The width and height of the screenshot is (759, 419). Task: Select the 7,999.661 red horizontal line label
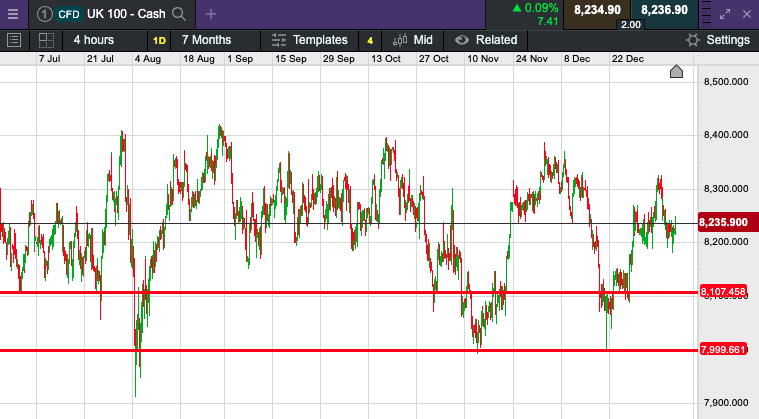(x=723, y=349)
